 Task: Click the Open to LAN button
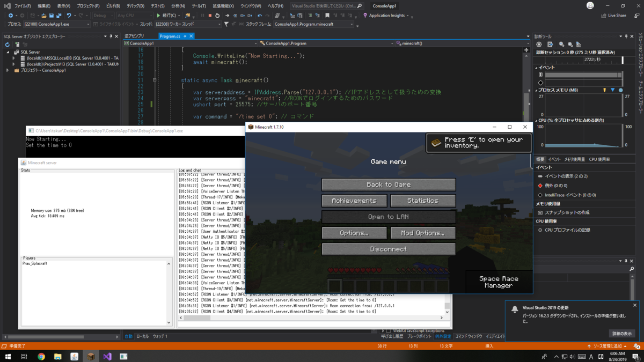(388, 217)
